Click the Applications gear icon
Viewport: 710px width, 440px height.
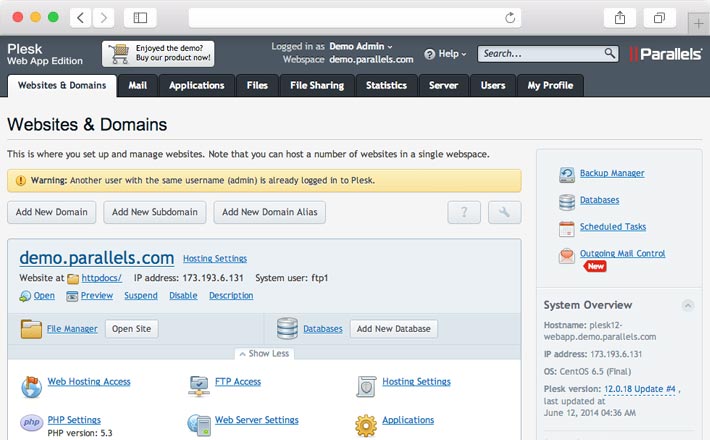pyautogui.click(x=366, y=426)
